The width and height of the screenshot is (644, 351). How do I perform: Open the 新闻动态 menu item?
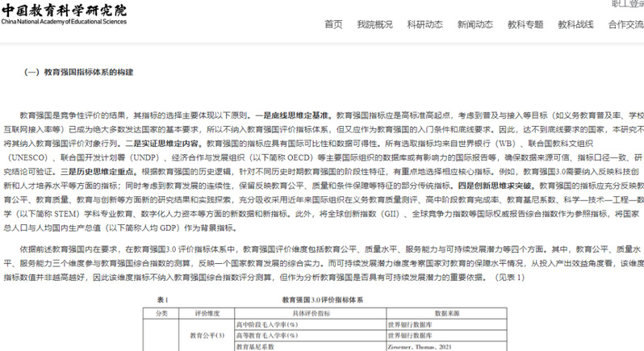tap(475, 25)
